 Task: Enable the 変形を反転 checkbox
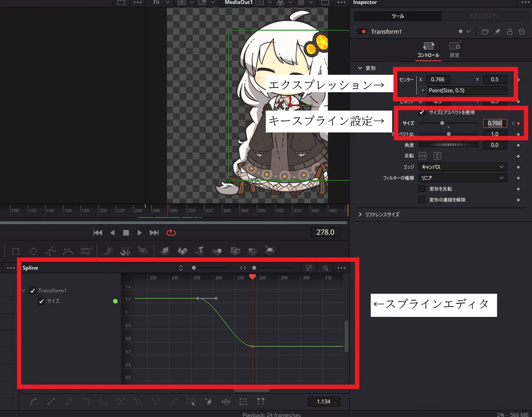[x=422, y=189]
